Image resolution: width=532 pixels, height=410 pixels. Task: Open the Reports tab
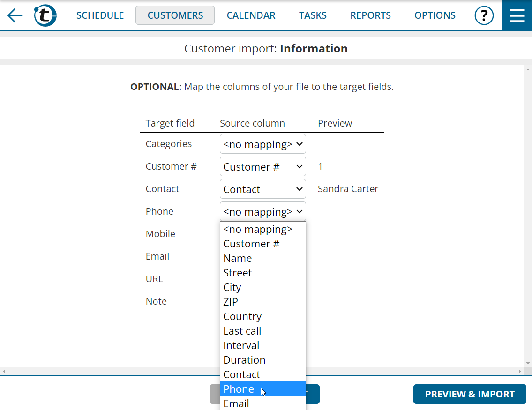point(370,15)
